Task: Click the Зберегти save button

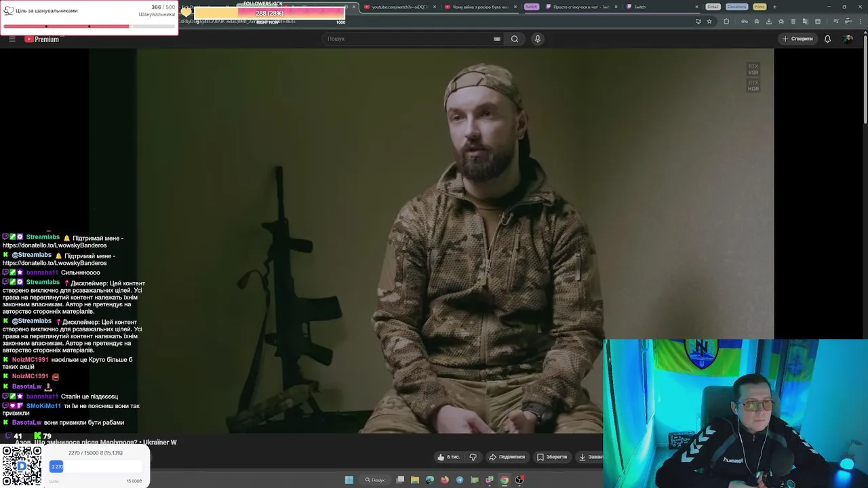Action: pos(552,457)
